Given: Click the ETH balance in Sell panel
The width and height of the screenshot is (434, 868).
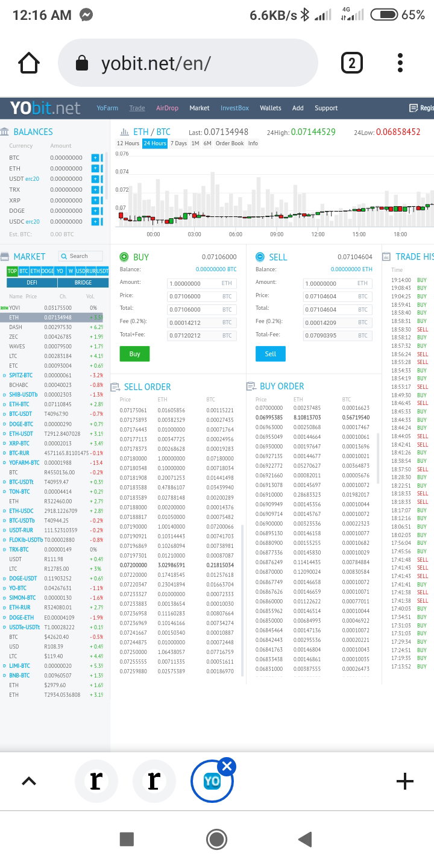Looking at the screenshot, I should [351, 269].
